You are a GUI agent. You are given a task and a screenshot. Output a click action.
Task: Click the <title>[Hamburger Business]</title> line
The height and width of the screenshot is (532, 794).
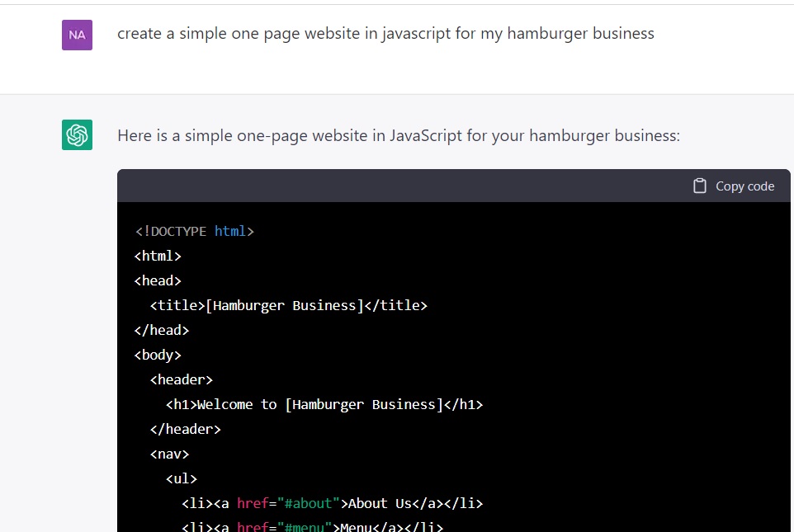click(x=289, y=306)
